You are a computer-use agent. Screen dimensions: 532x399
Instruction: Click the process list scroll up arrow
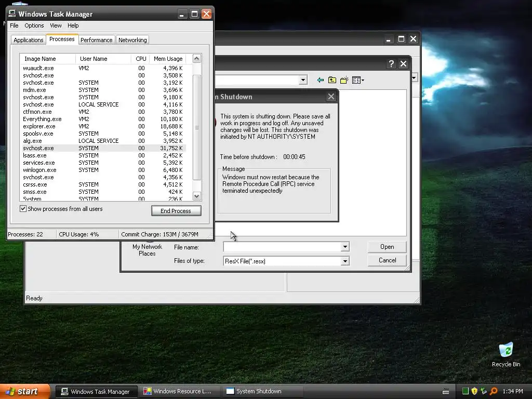pyautogui.click(x=196, y=59)
